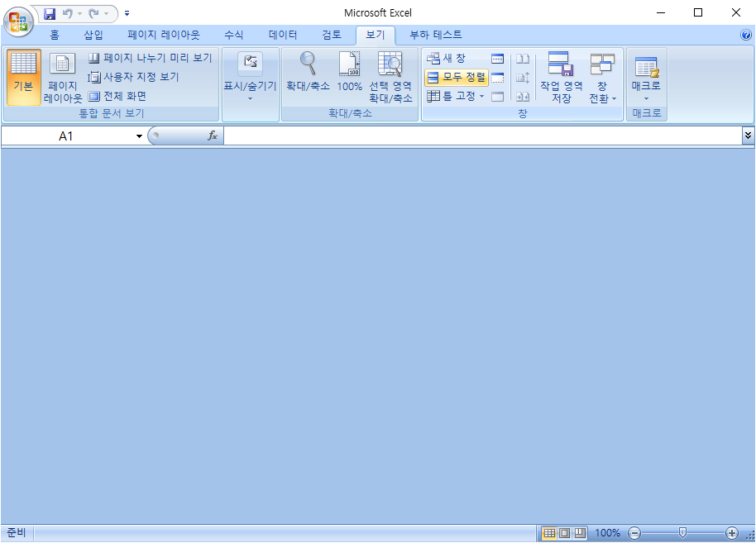Expand the formula bar with the chevron
The image size is (756, 543).
point(748,136)
